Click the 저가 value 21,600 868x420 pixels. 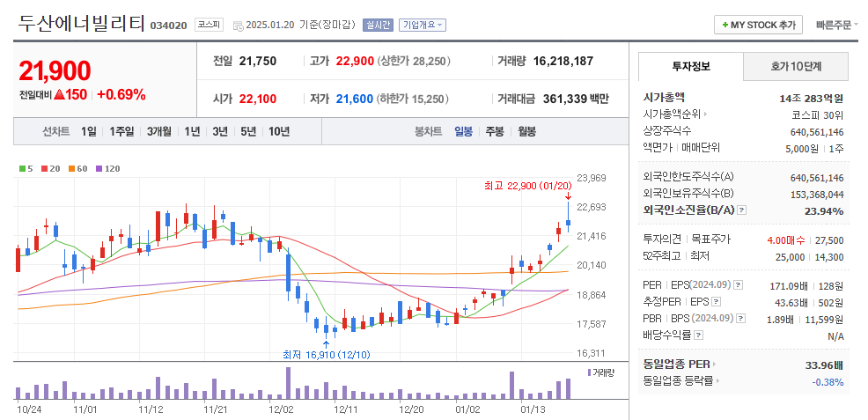pyautogui.click(x=355, y=99)
